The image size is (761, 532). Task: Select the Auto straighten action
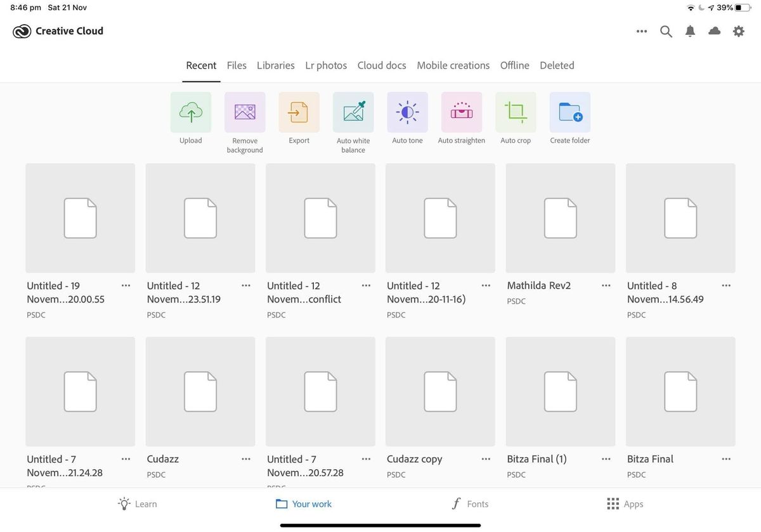461,112
